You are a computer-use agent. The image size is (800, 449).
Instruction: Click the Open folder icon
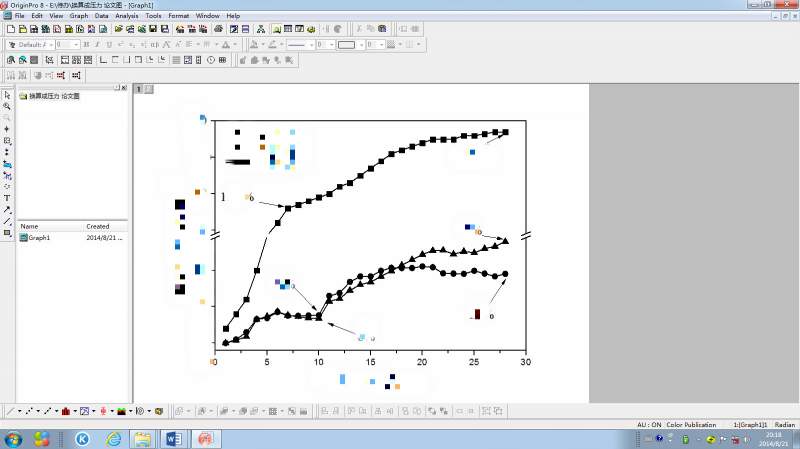[x=118, y=29]
